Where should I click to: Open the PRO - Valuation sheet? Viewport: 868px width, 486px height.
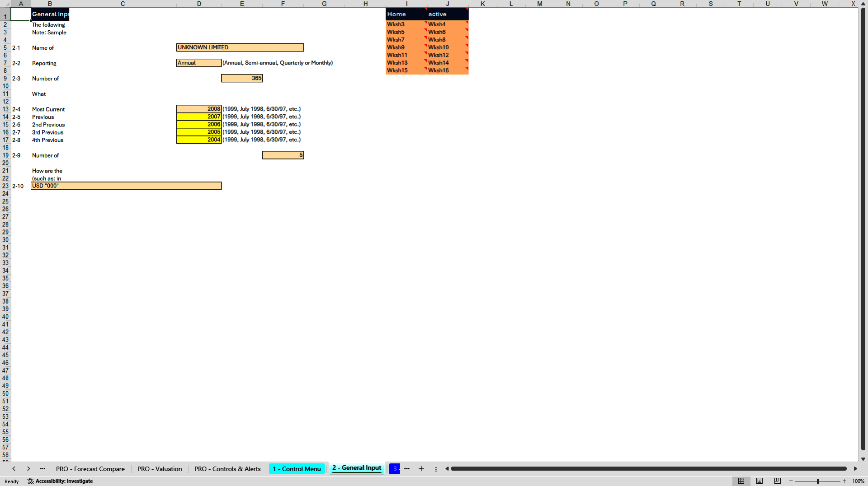click(x=160, y=469)
